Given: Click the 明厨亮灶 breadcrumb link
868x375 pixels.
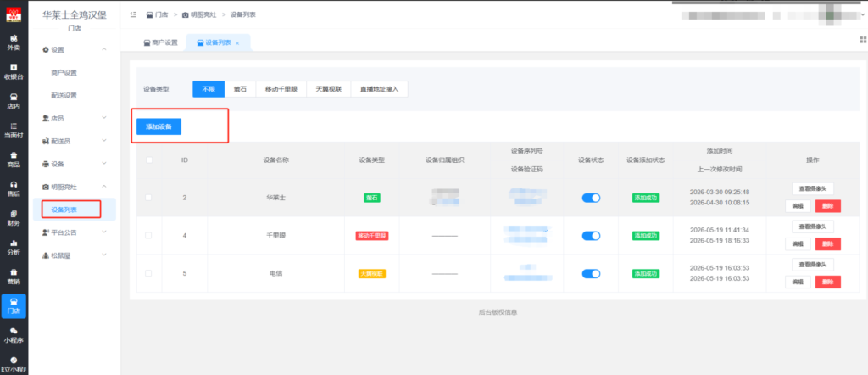Looking at the screenshot, I should (199, 14).
